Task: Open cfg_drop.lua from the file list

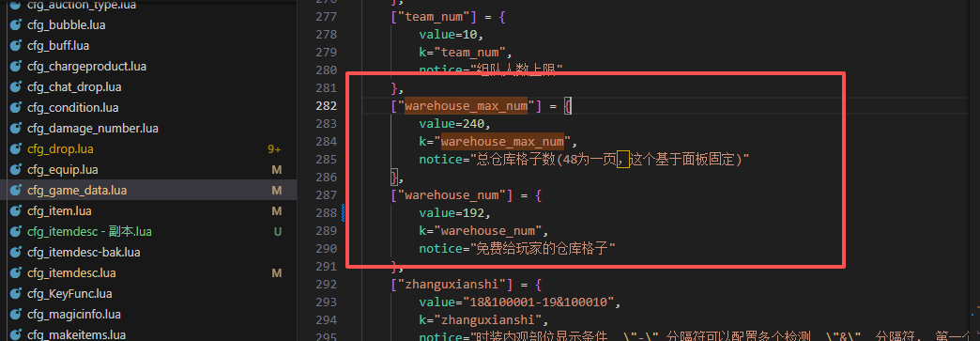Action: click(60, 149)
